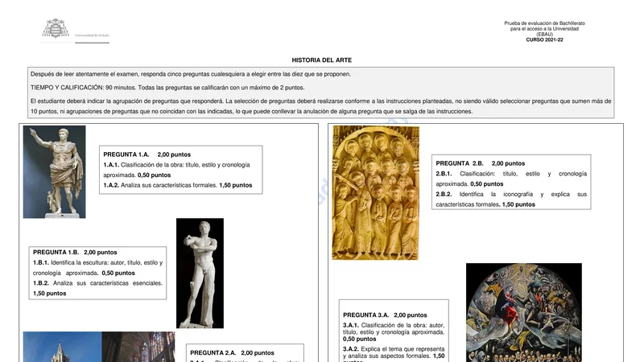Click the PREGUNTA 2.A heading
This screenshot has width=644, height=362.
pyautogui.click(x=232, y=352)
